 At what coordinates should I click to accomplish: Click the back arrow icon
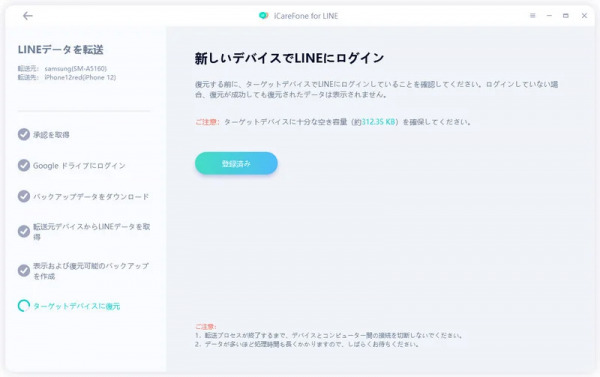tap(28, 16)
